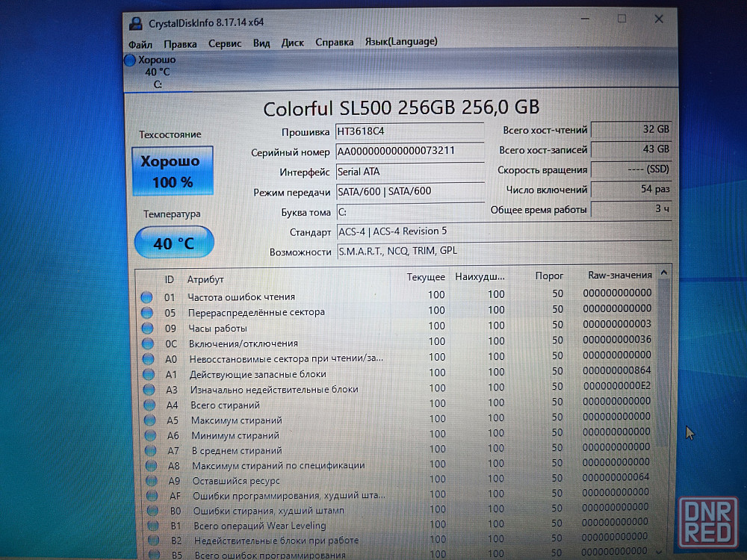
Task: Click raw value 000000000864 in row A1
Action: (616, 370)
